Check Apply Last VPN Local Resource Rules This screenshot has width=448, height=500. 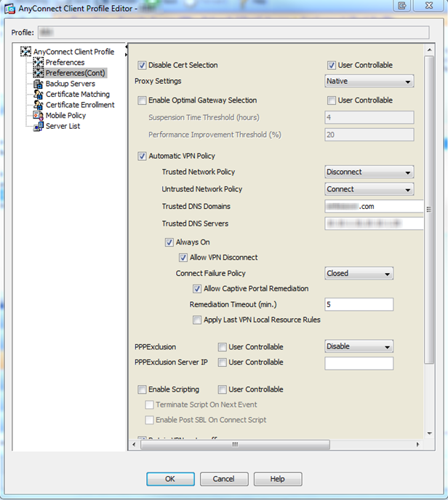(x=197, y=320)
